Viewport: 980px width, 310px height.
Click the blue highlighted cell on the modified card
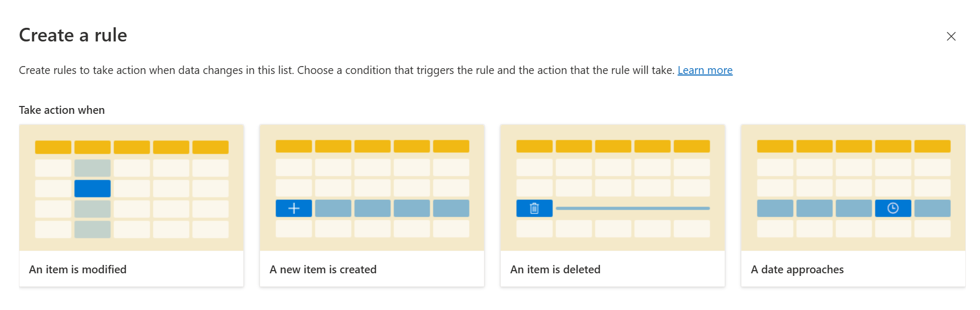[92, 188]
